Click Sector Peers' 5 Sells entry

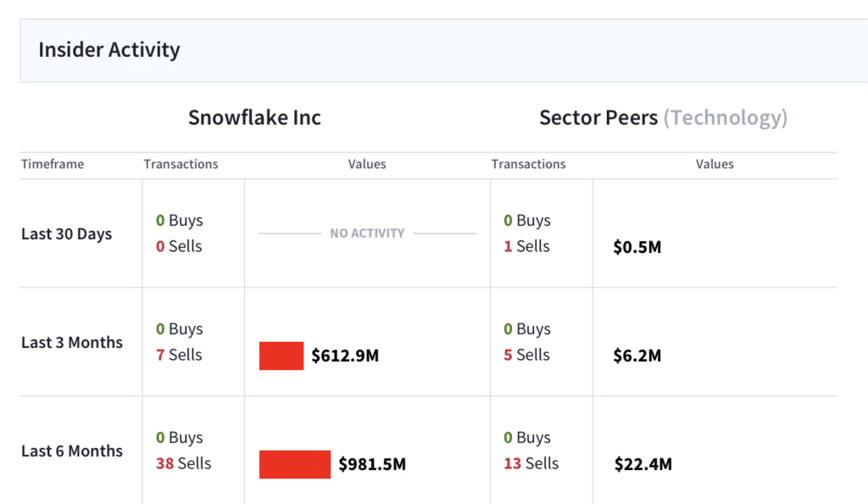coord(526,355)
